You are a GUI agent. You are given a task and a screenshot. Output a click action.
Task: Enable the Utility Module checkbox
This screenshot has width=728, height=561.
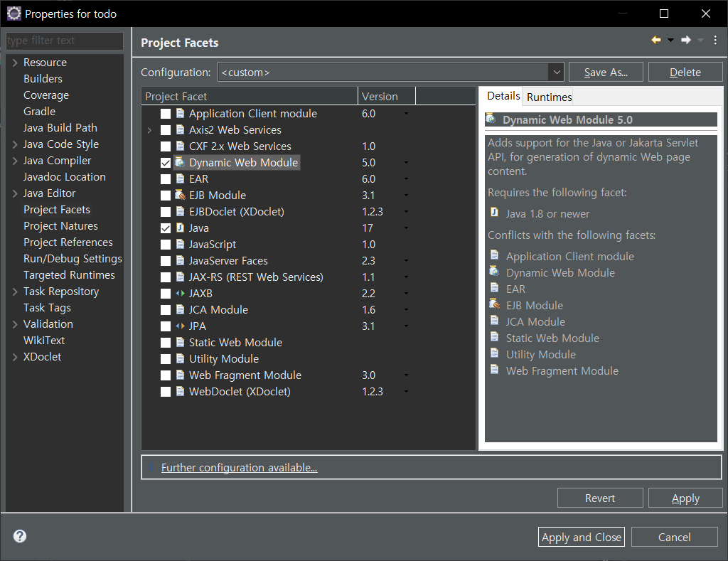(166, 359)
